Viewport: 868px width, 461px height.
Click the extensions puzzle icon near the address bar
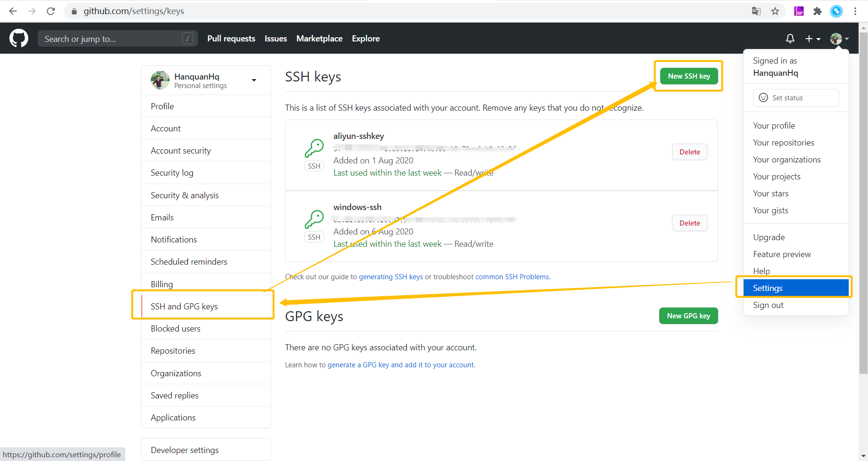pyautogui.click(x=818, y=11)
